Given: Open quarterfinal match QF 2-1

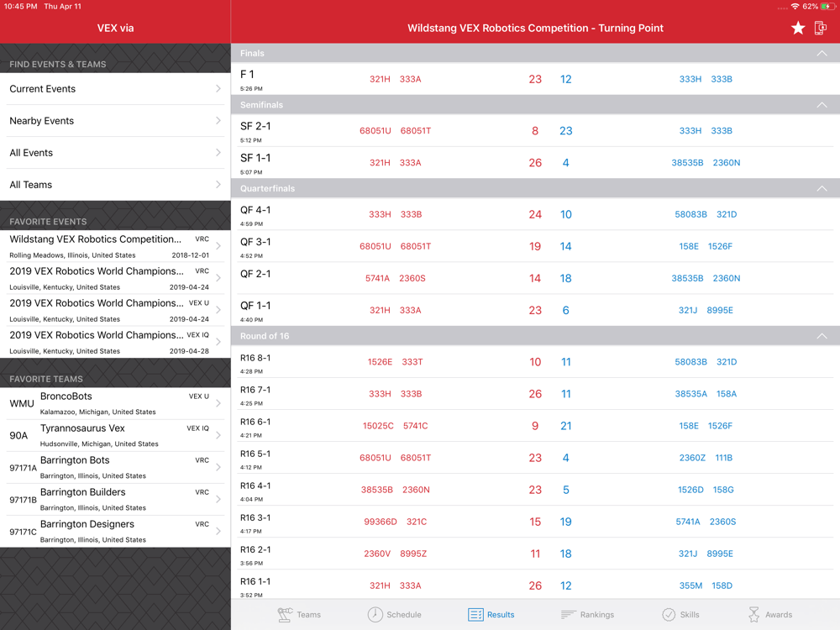Looking at the screenshot, I should [535, 278].
